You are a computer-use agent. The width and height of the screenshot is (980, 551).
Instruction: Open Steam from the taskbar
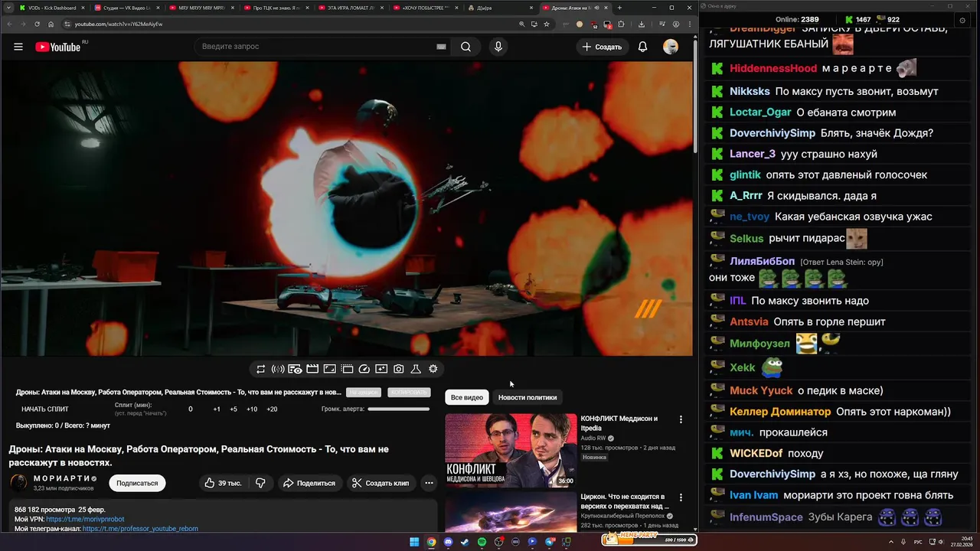[x=465, y=542]
